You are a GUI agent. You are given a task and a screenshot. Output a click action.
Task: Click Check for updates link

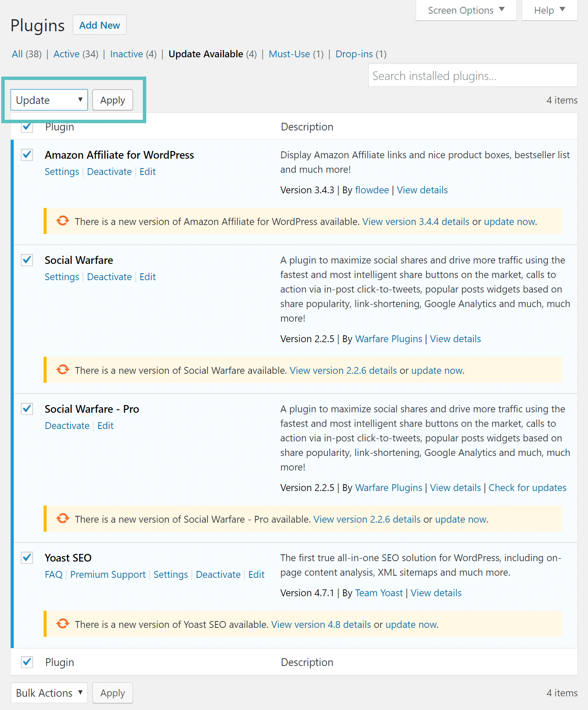pyautogui.click(x=527, y=488)
